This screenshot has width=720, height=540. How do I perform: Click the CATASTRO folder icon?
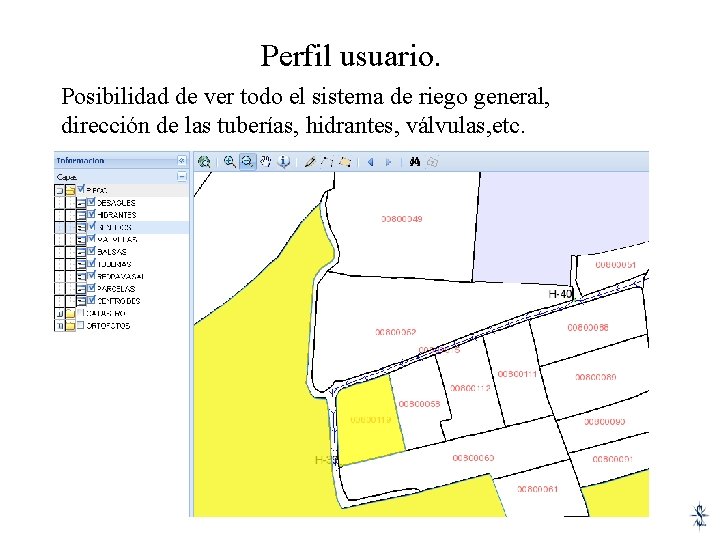[70, 314]
